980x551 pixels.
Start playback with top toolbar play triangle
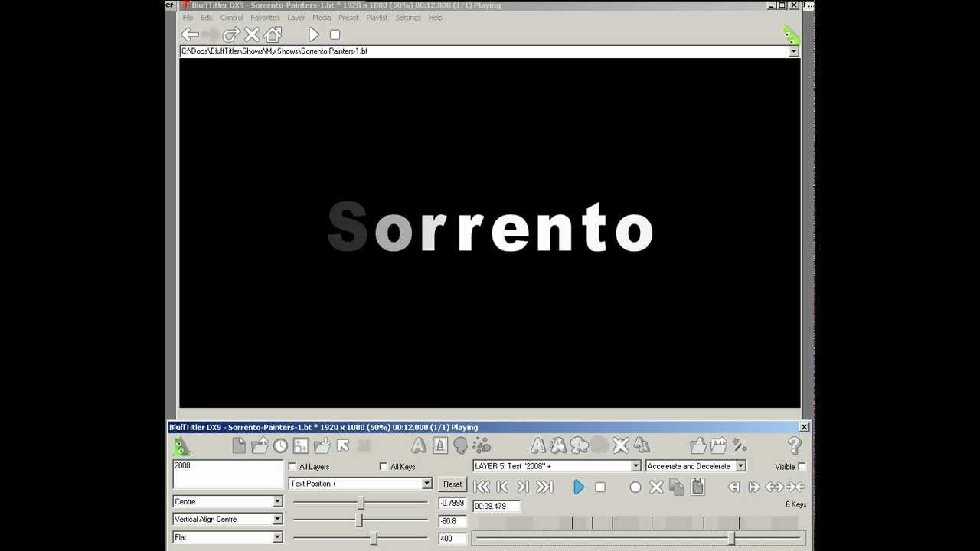tap(313, 34)
